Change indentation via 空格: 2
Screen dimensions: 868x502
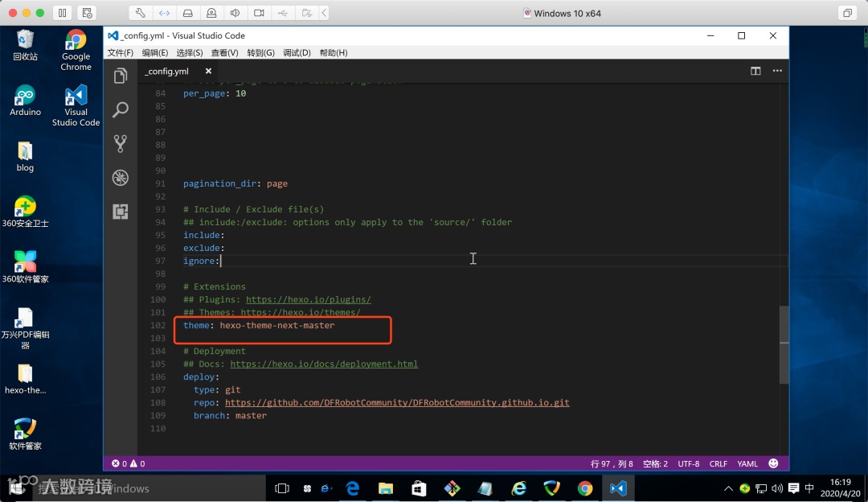656,463
